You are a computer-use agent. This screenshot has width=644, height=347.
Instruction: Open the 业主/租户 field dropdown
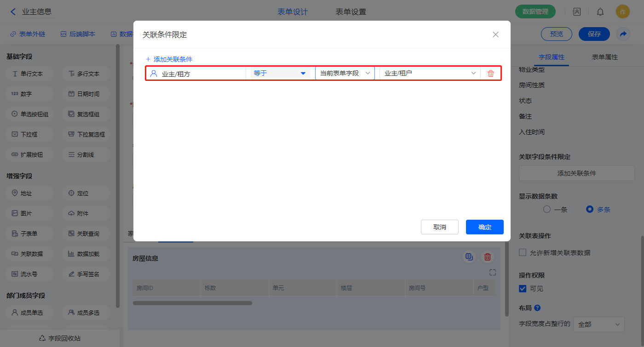tap(430, 73)
